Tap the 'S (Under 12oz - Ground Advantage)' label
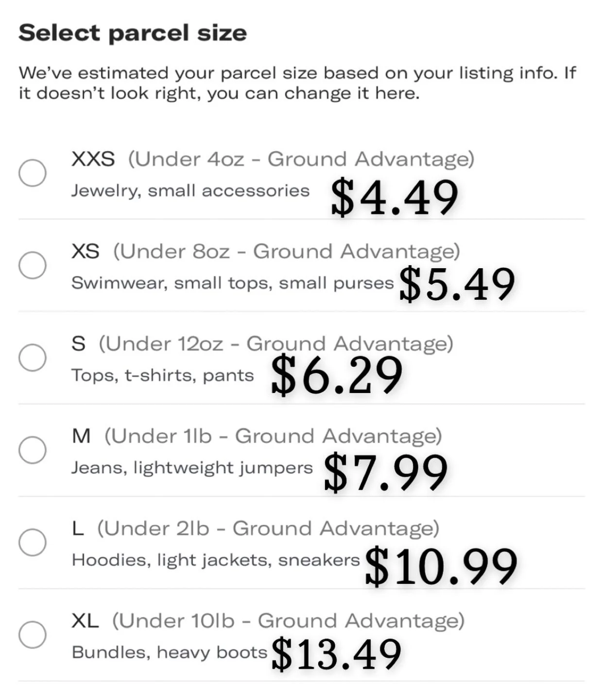 click(262, 343)
